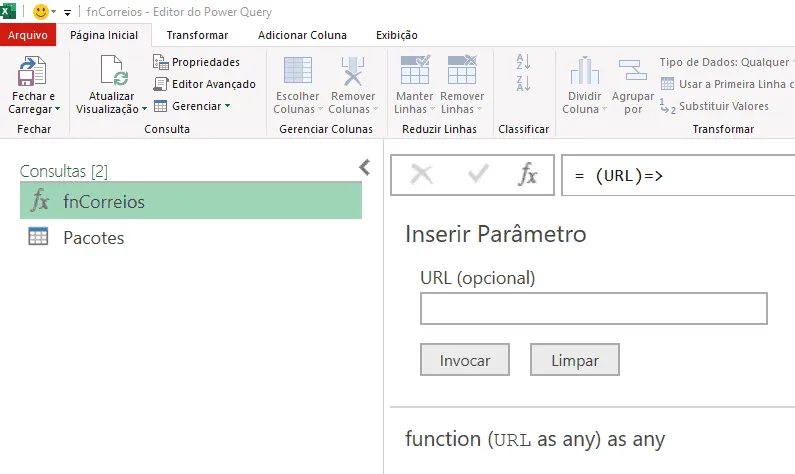The image size is (795, 474).
Task: Open the Editor Avançado
Action: click(204, 84)
